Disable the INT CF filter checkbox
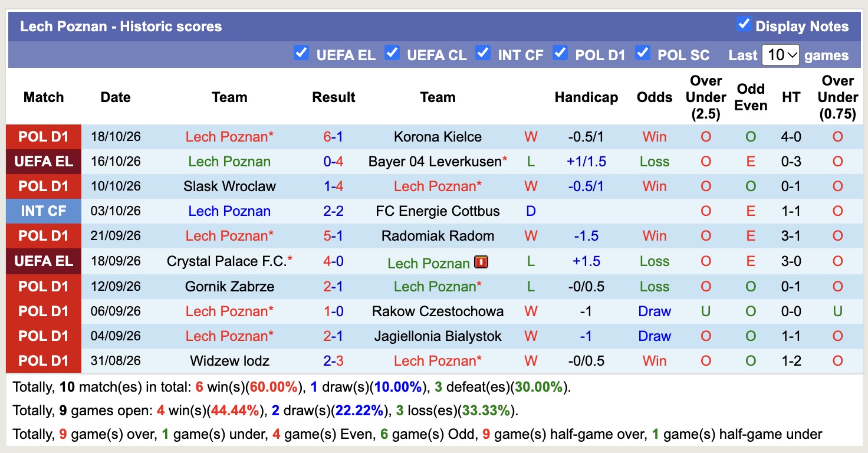Image resolution: width=868 pixels, height=453 pixels. click(x=483, y=53)
